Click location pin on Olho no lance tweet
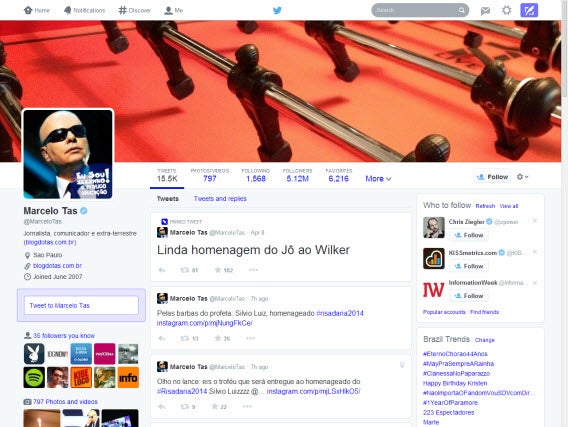 [x=402, y=365]
